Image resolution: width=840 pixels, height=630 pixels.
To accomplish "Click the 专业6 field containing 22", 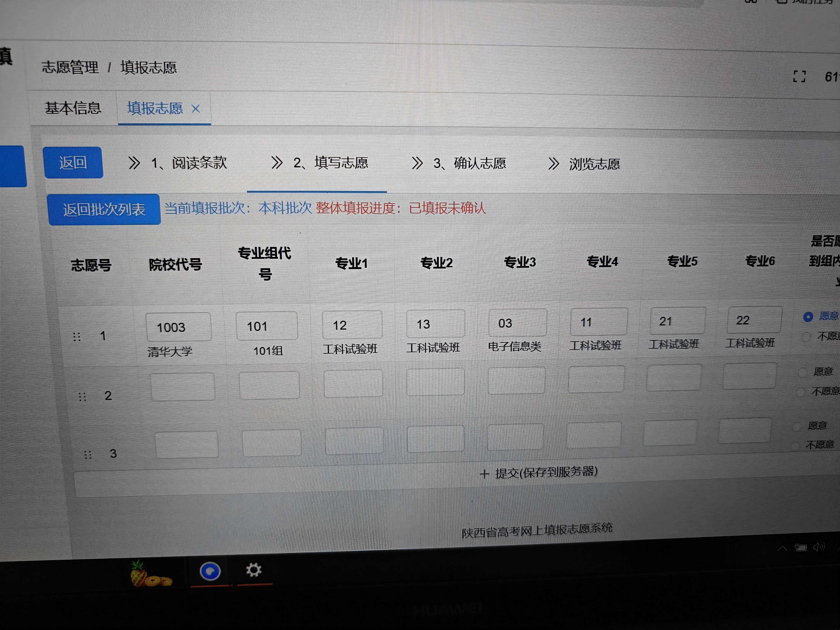I will tap(754, 319).
